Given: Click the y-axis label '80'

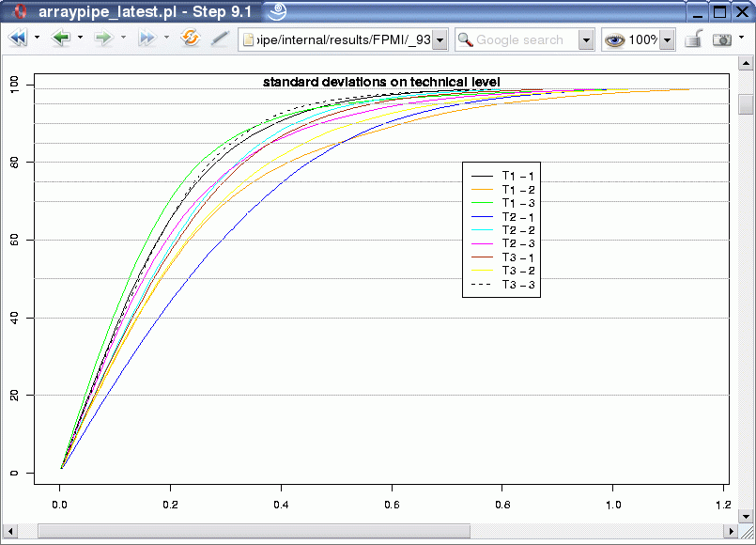Looking at the screenshot, I should 14,163.
